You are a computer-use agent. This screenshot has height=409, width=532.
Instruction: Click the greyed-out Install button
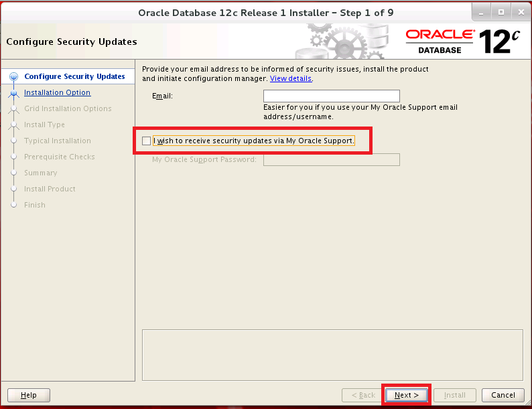(455, 395)
